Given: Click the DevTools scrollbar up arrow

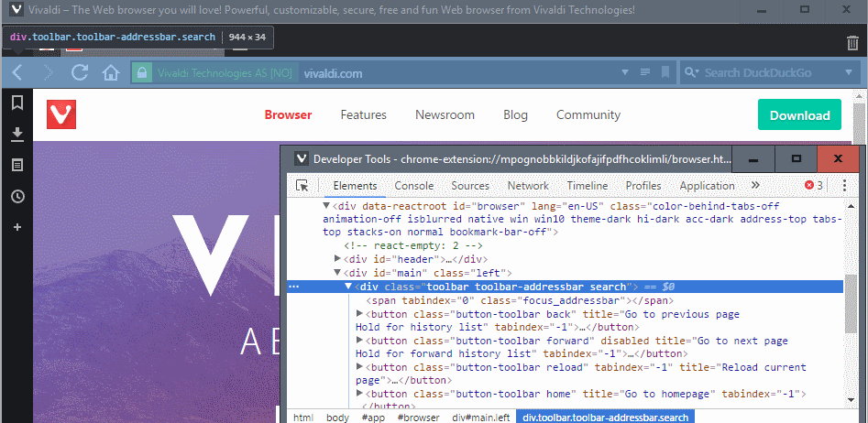Looking at the screenshot, I should coord(852,206).
